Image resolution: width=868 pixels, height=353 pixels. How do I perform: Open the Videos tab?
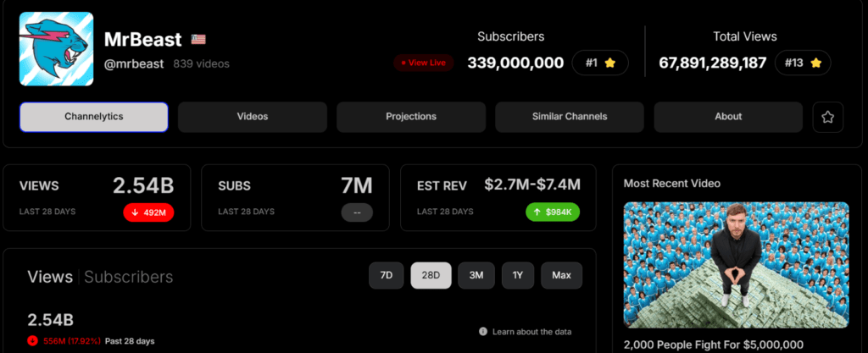pos(253,117)
